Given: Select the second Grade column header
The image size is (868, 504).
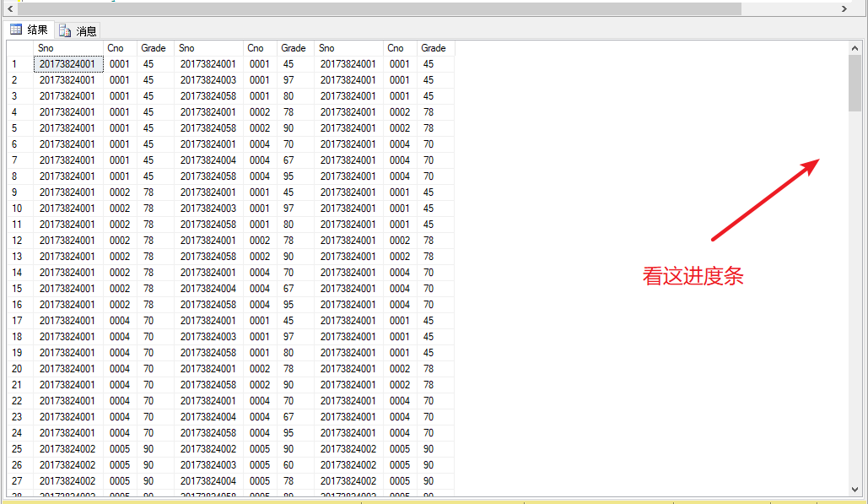Looking at the screenshot, I should tap(295, 48).
